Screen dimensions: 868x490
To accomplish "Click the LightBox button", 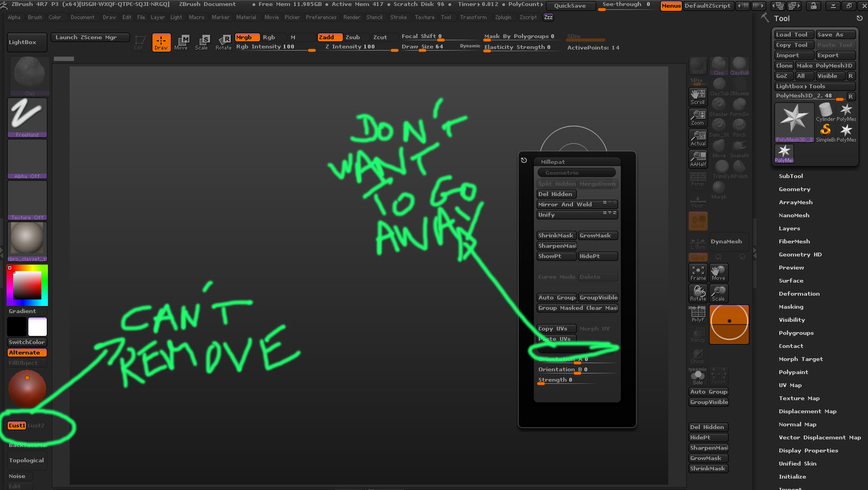I will click(27, 42).
